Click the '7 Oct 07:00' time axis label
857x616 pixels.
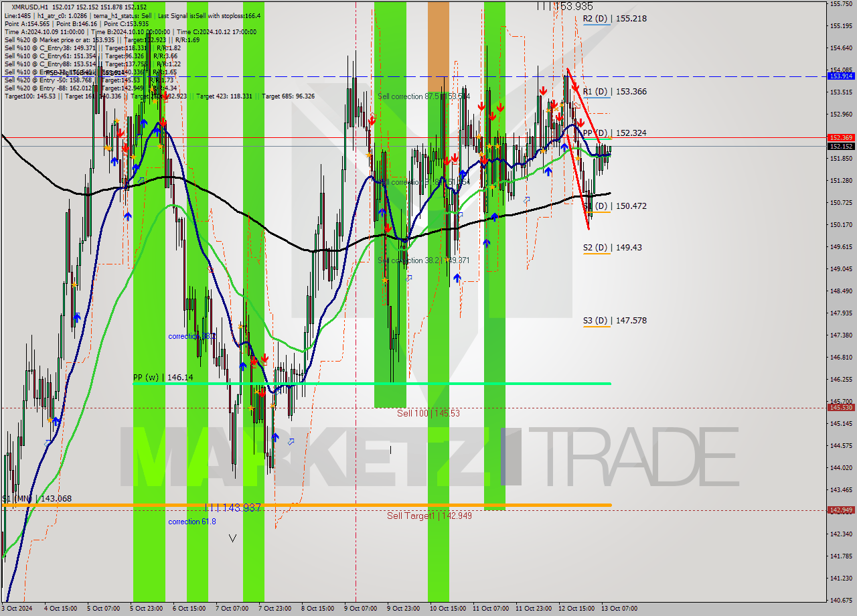pyautogui.click(x=232, y=609)
